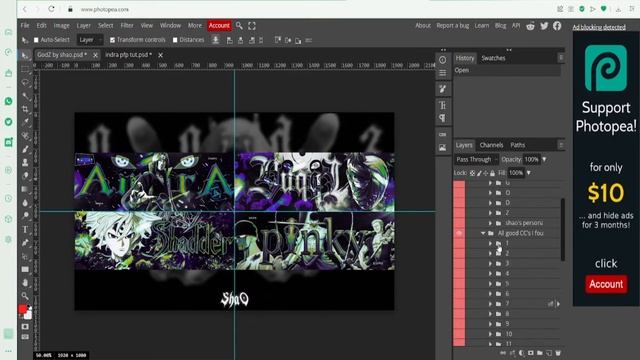Open Photopea Facebook icon
640x360 pixels.
pyautogui.click(x=557, y=26)
